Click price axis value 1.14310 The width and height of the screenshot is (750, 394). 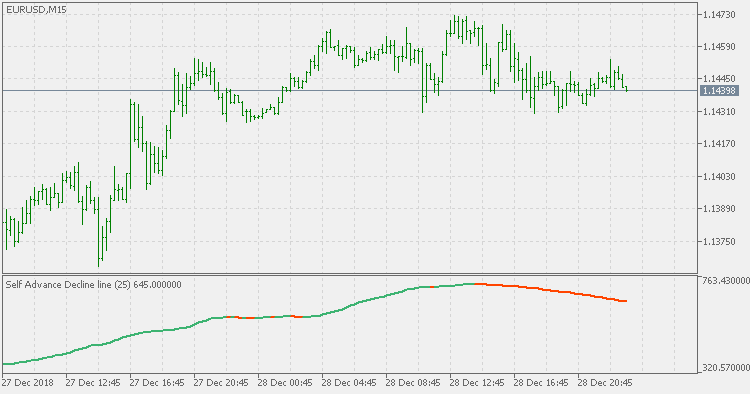(x=719, y=111)
